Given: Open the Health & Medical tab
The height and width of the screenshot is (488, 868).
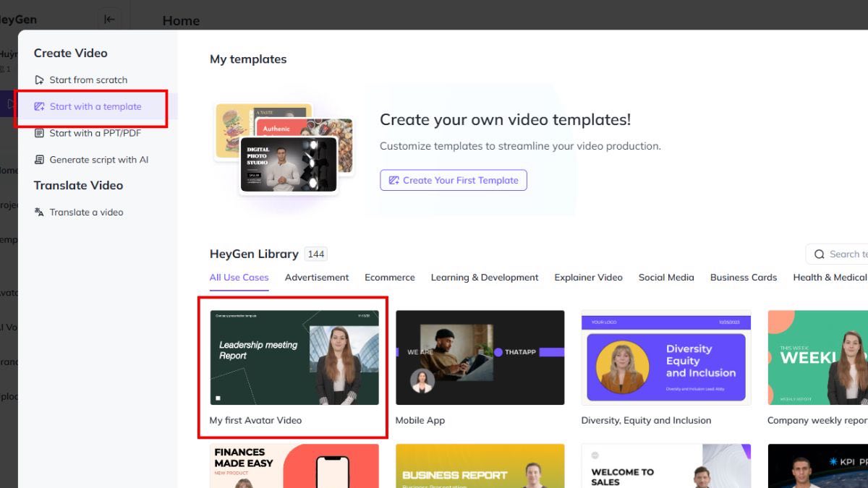Looking at the screenshot, I should [829, 277].
